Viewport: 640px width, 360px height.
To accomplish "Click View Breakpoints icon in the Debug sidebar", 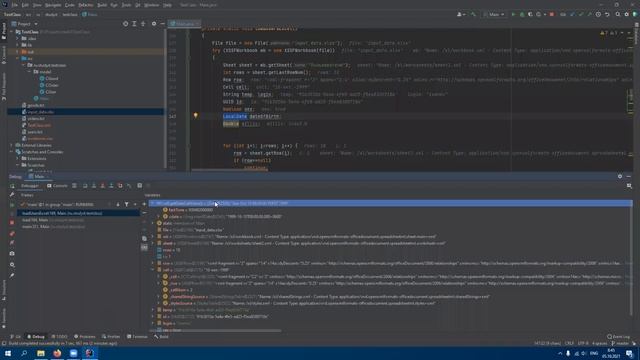I will point(12,234).
